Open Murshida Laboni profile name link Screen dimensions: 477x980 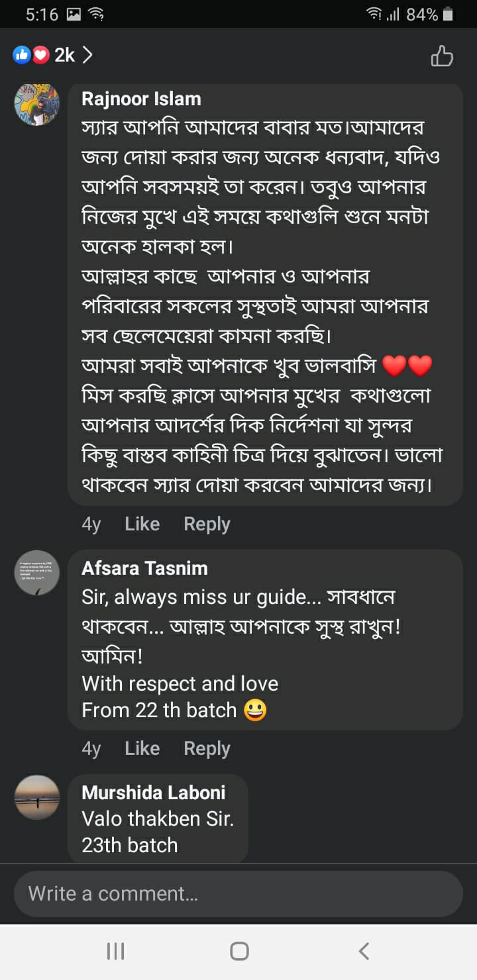pos(153,793)
